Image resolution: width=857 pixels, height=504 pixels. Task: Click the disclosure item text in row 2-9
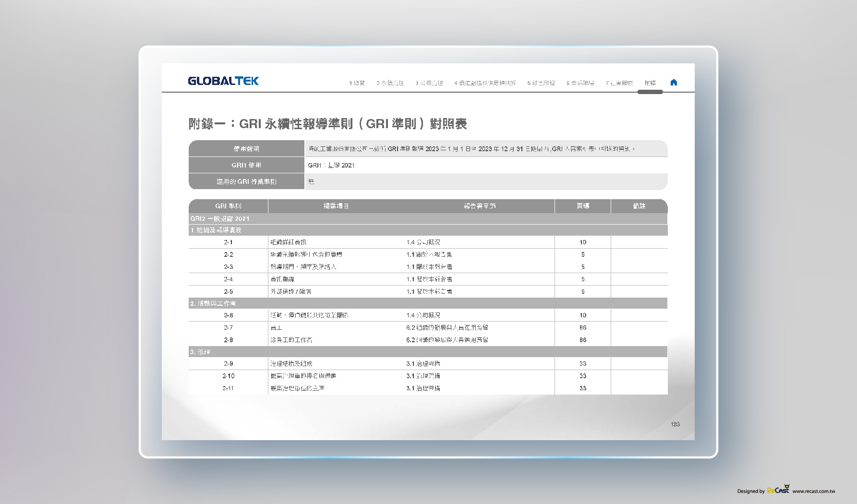point(291,364)
